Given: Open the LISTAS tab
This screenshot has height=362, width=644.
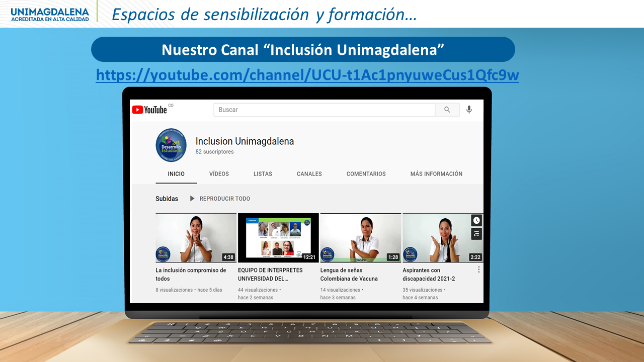Looking at the screenshot, I should 263,174.
